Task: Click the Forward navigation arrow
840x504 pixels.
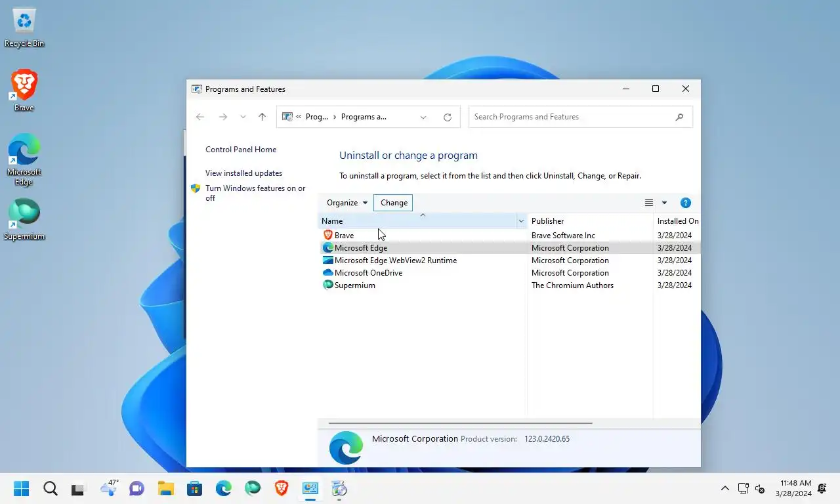Action: [223, 117]
